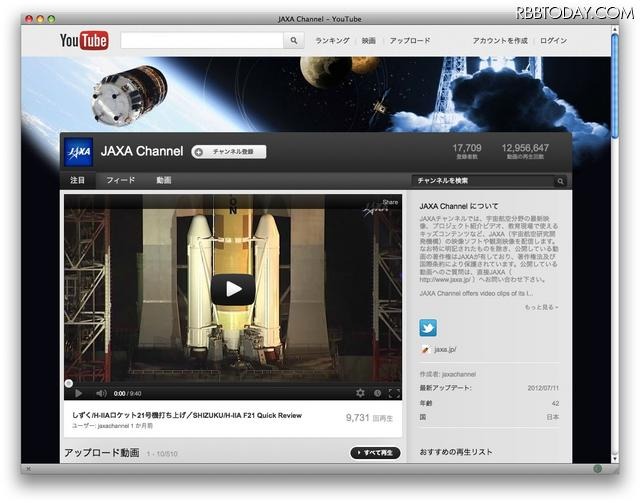Image resolution: width=640 pixels, height=503 pixels.
Task: Click the 17,709 subscriber count
Action: click(467, 148)
